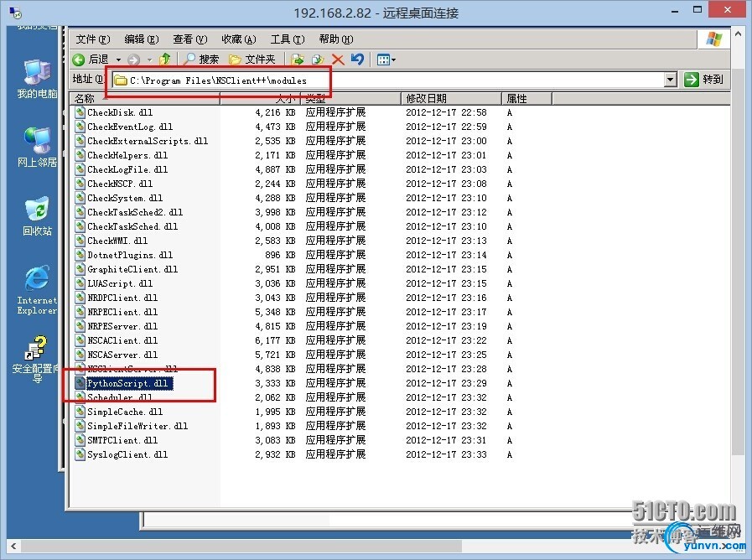
Task: Select DotnetPlugins.dll file icon
Action: tap(80, 255)
